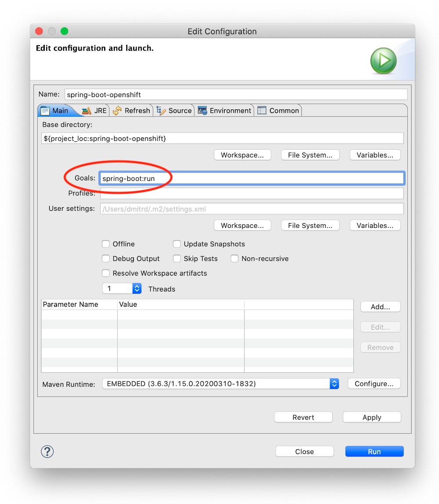
Task: Open the Refresh tab
Action: pyautogui.click(x=131, y=111)
